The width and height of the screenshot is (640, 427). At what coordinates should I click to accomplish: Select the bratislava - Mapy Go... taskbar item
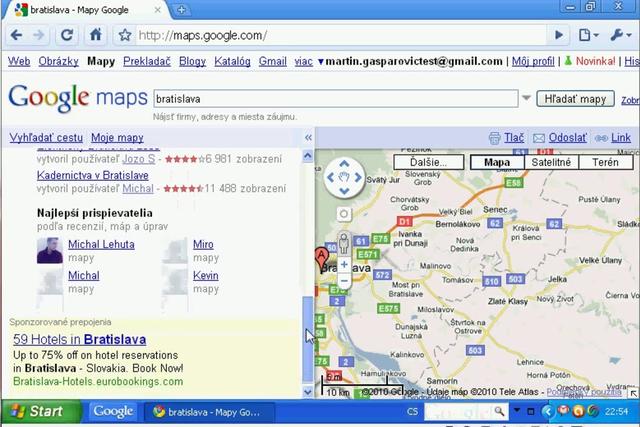tap(209, 412)
